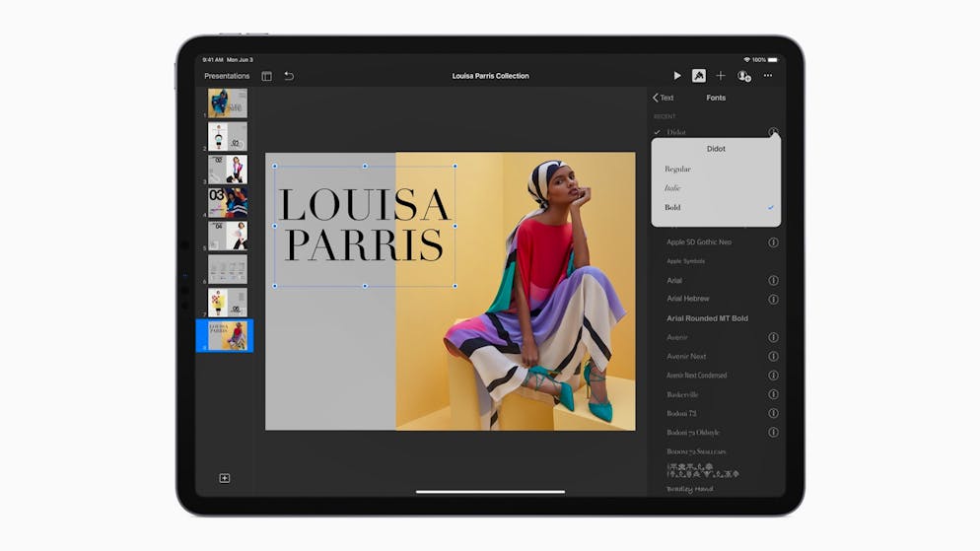Screen dimensions: 980x551
Task: Open info for Avenir Next Condensed
Action: 773,376
